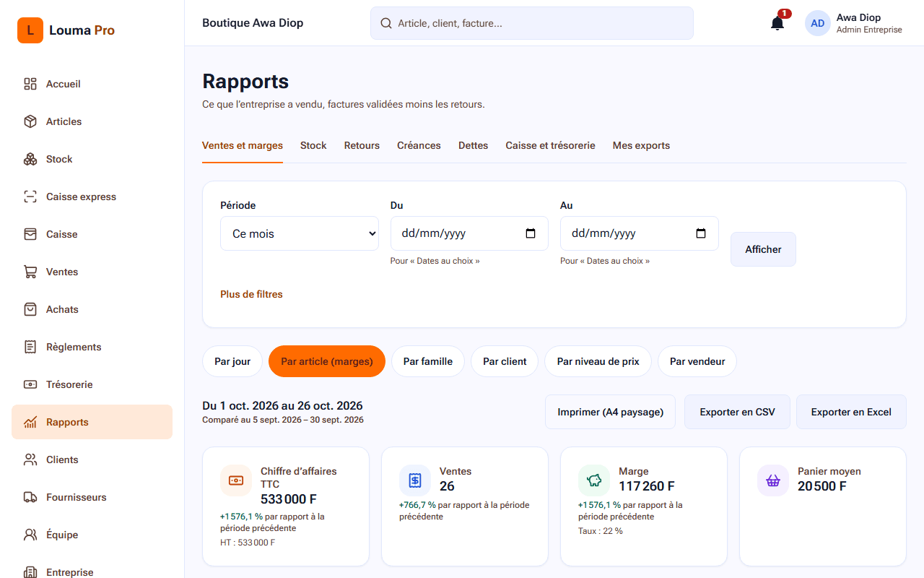The image size is (924, 578).
Task: Click the Articles box icon in sidebar
Action: pyautogui.click(x=30, y=121)
